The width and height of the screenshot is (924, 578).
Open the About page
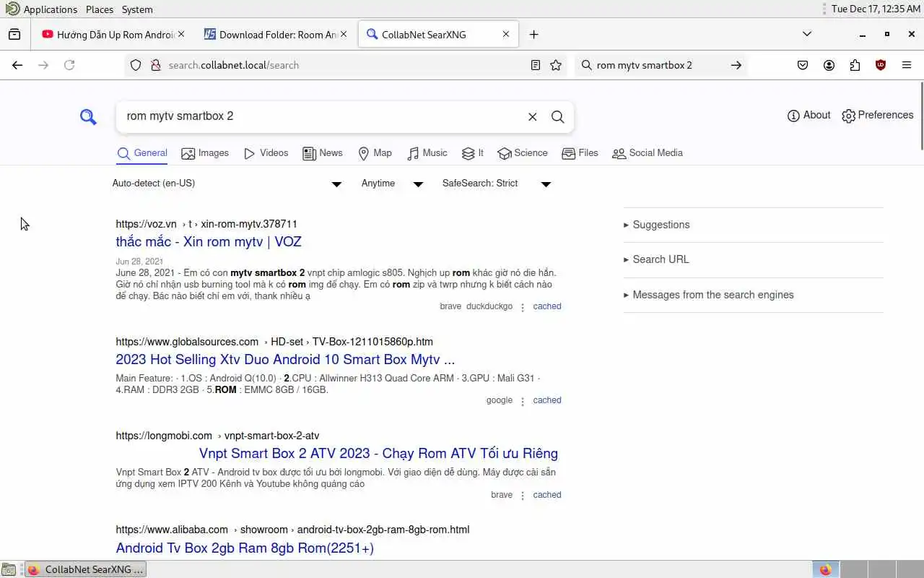[x=808, y=115]
